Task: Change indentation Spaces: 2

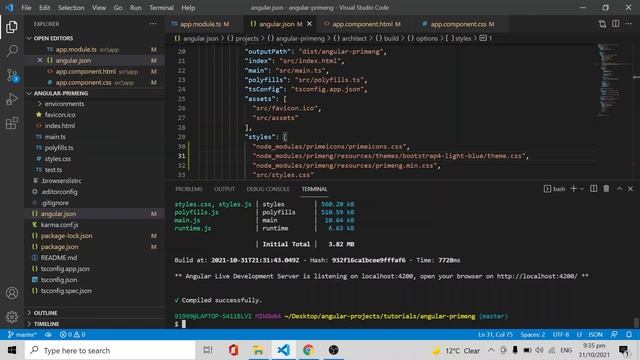Action: point(533,335)
